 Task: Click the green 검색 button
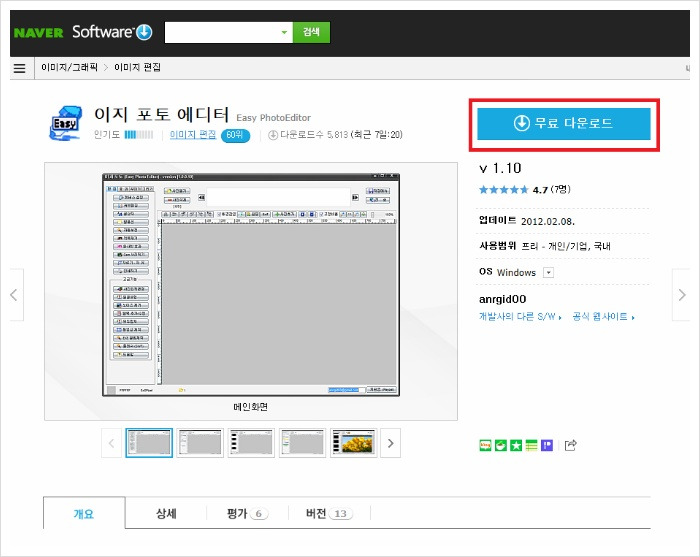311,32
